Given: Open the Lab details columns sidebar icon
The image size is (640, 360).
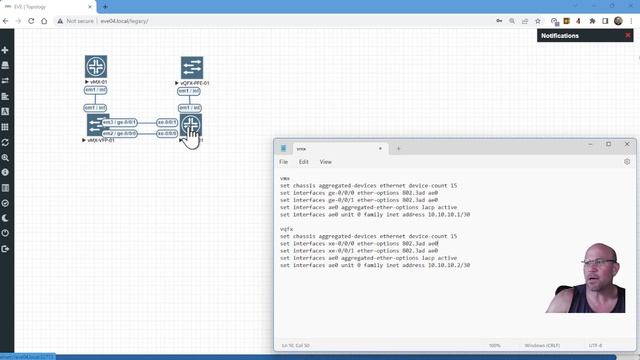Looking at the screenshot, I should pos(5,188).
